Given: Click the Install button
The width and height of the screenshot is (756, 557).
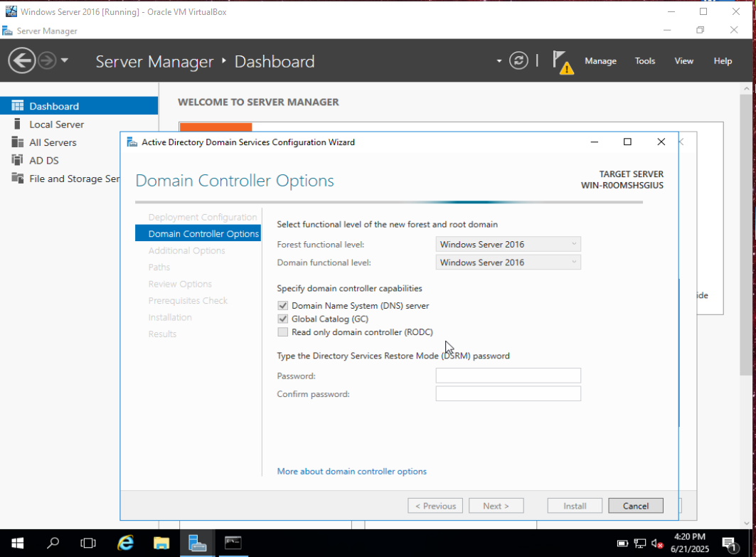Looking at the screenshot, I should 575,506.
